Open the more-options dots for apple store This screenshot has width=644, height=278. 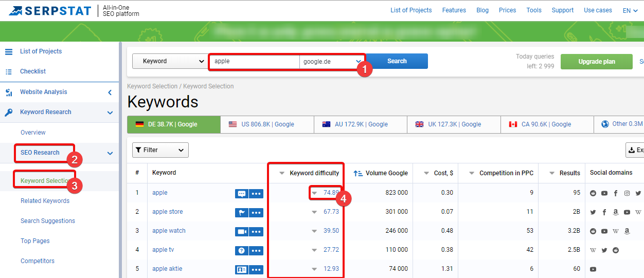point(256,212)
